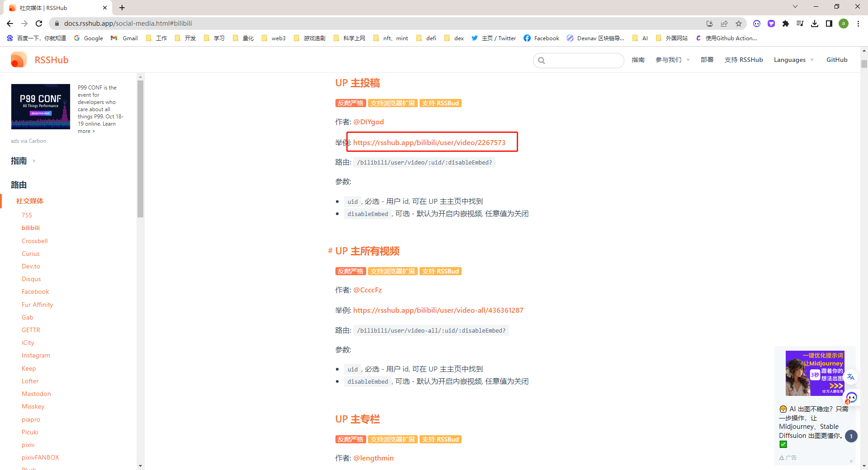This screenshot has height=470, width=868.
Task: Click the RSSHub logo icon
Action: pyautogui.click(x=19, y=60)
